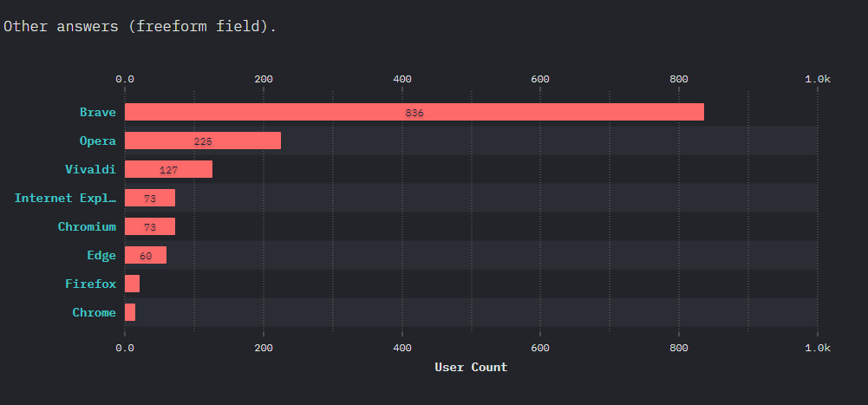
Task: Select the Edge category label
Action: coord(101,255)
